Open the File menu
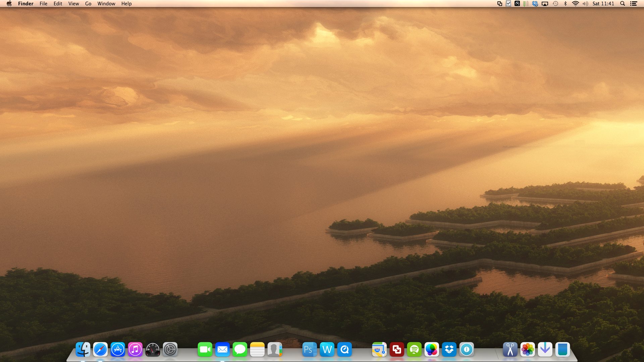The width and height of the screenshot is (644, 362). pos(43,4)
